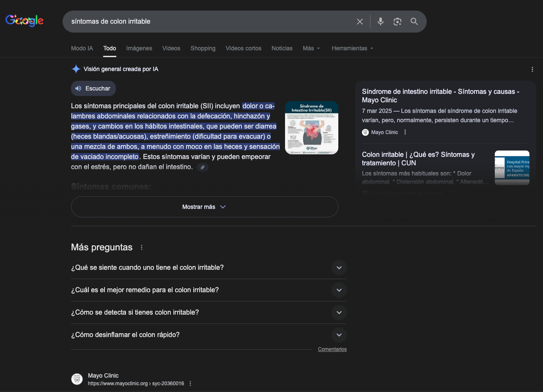The height and width of the screenshot is (392, 543).
Task: Open the Mayo Clinic Síndrome de intestino irritable link
Action: pos(440,96)
